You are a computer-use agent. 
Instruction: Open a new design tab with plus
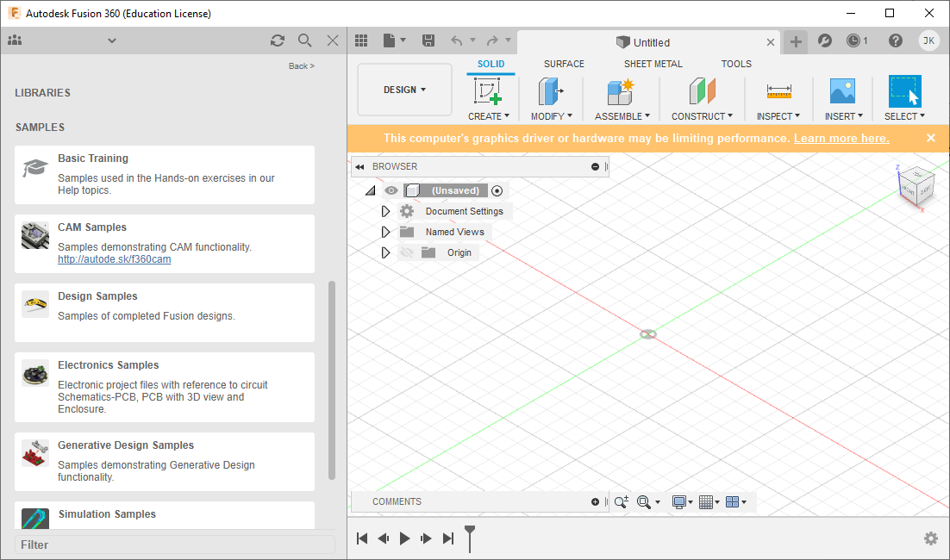coord(796,41)
